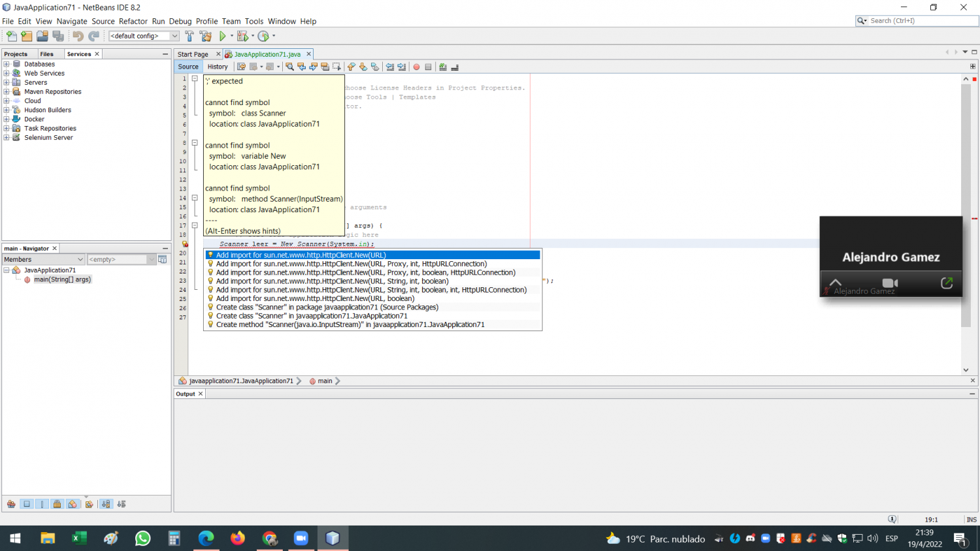Select main(String[] args) in Navigator
The height and width of the screenshot is (551, 980).
tap(62, 279)
